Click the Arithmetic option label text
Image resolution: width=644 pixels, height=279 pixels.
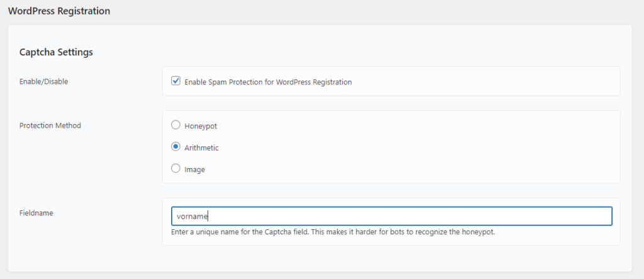pos(202,148)
